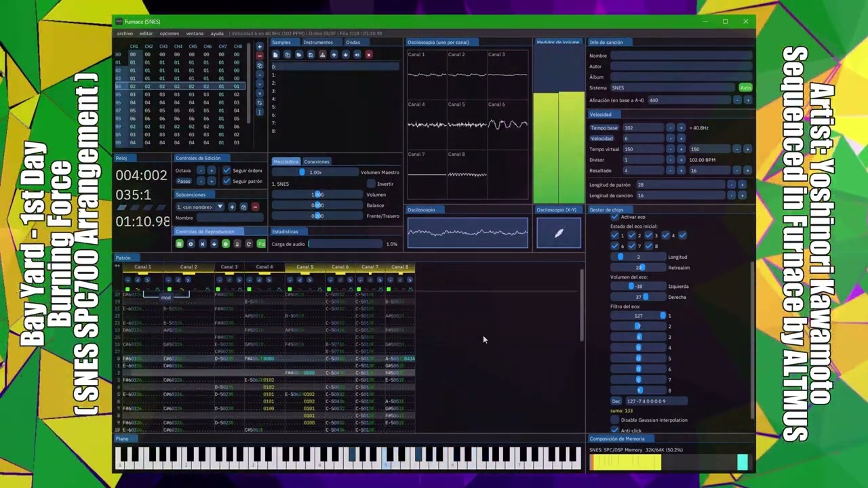This screenshot has height=488, width=868.
Task: Switch to the Conexiones tab
Action: [x=317, y=161]
